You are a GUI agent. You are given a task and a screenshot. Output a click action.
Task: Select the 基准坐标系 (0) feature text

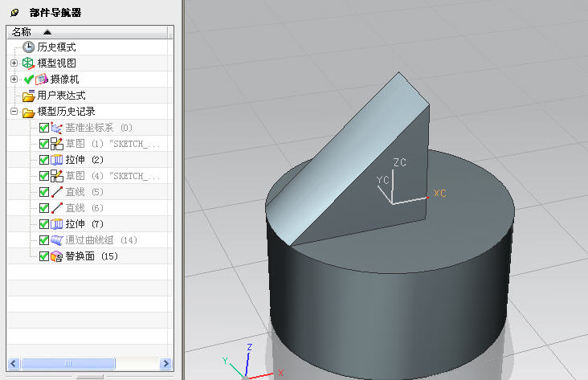coord(99,128)
